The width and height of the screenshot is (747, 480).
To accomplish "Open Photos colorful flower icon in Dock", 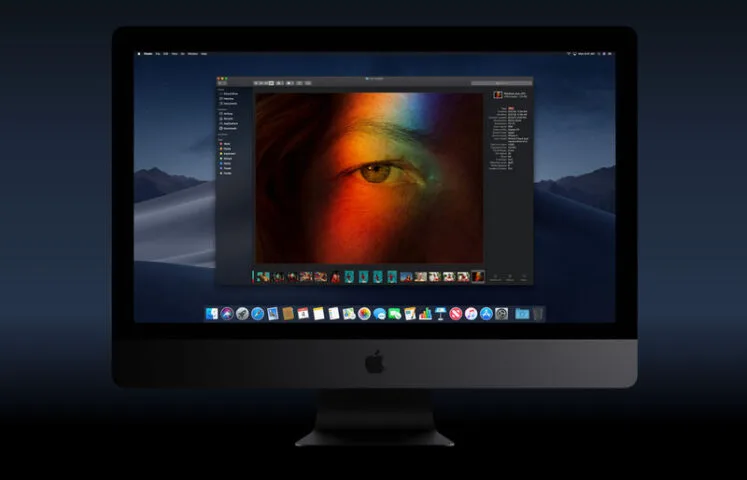I will [364, 314].
